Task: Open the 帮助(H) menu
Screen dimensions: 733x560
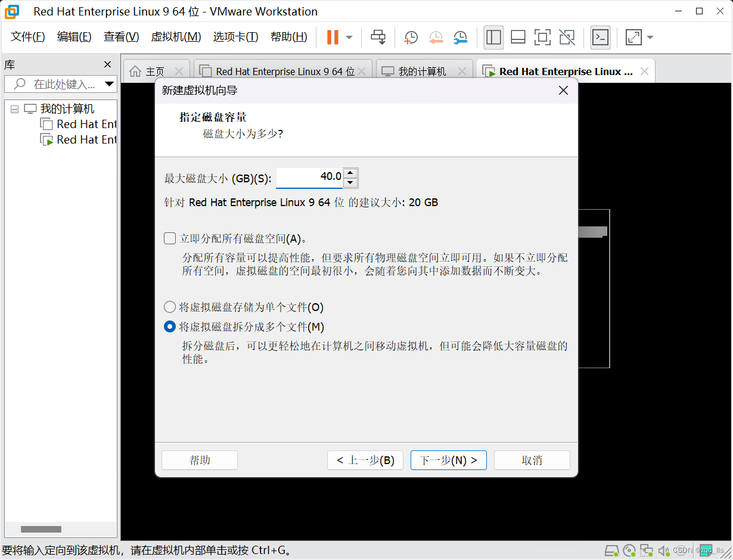Action: coord(289,37)
